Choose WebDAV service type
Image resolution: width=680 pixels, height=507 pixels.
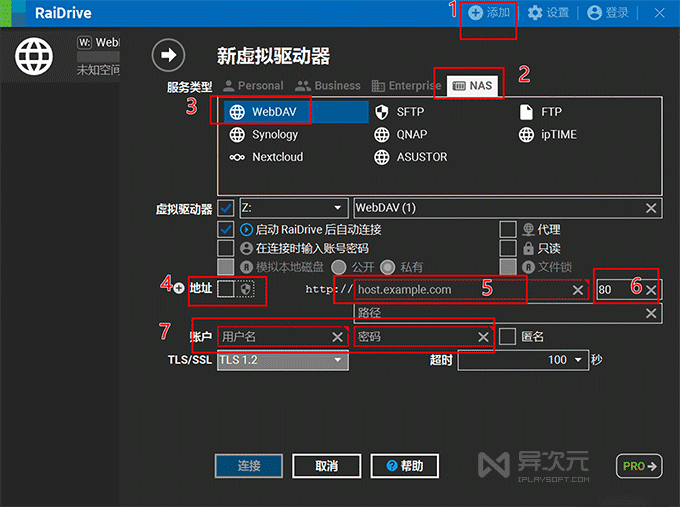pyautogui.click(x=296, y=112)
